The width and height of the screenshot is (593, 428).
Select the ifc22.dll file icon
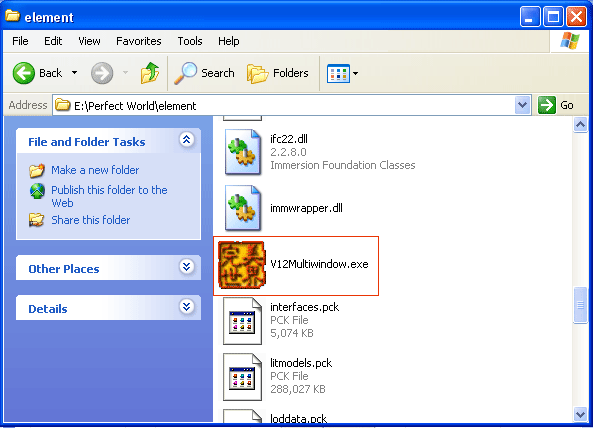tap(243, 152)
